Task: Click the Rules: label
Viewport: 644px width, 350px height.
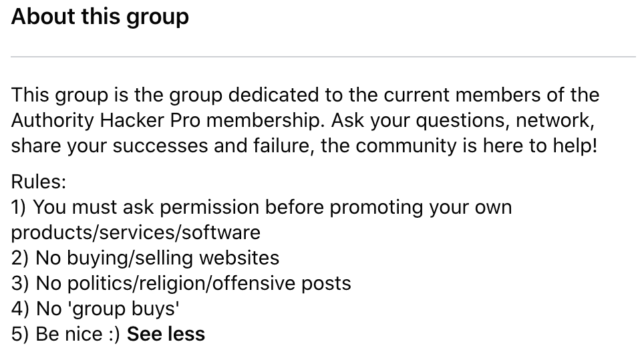Action: 39,182
